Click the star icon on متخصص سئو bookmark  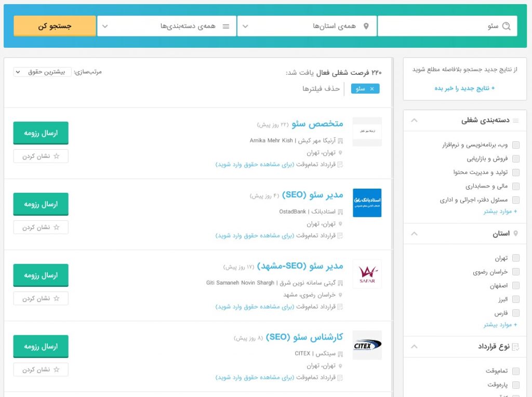(57, 156)
